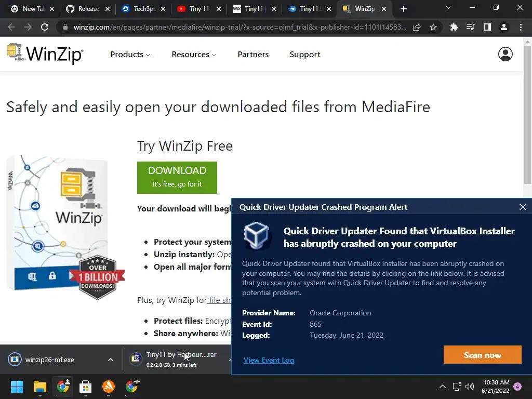Open Chrome's three-dot menu

[521, 27]
